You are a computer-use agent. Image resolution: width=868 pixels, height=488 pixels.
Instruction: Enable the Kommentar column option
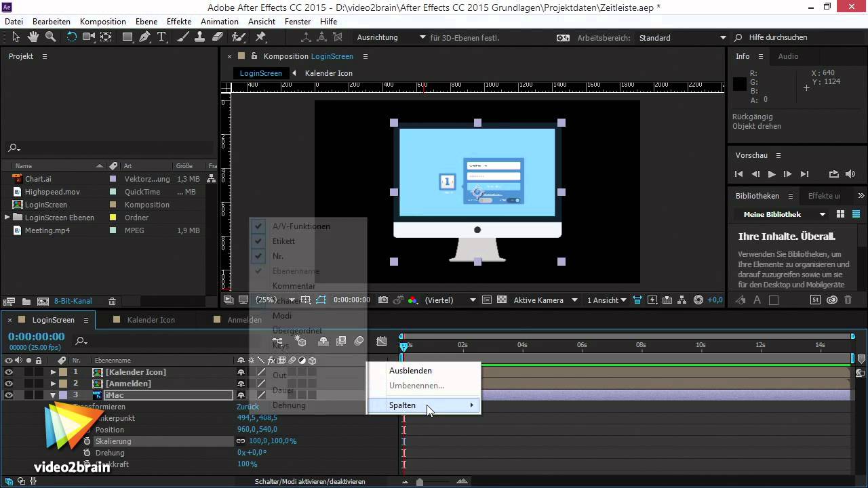(x=294, y=286)
